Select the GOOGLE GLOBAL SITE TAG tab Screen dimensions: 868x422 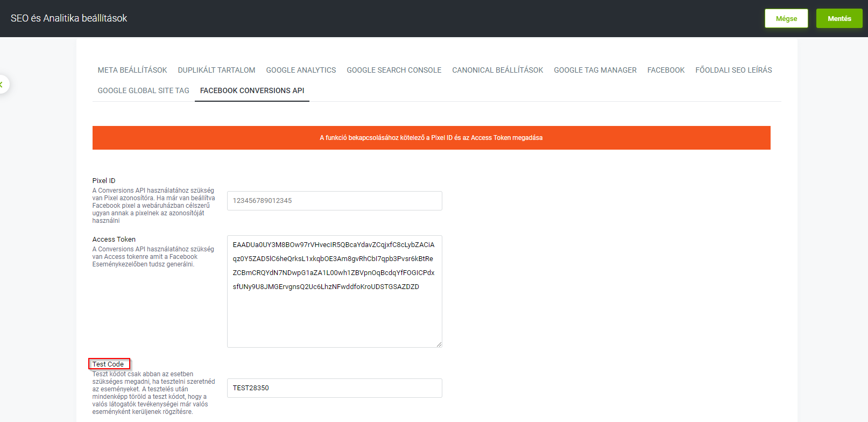coord(143,90)
